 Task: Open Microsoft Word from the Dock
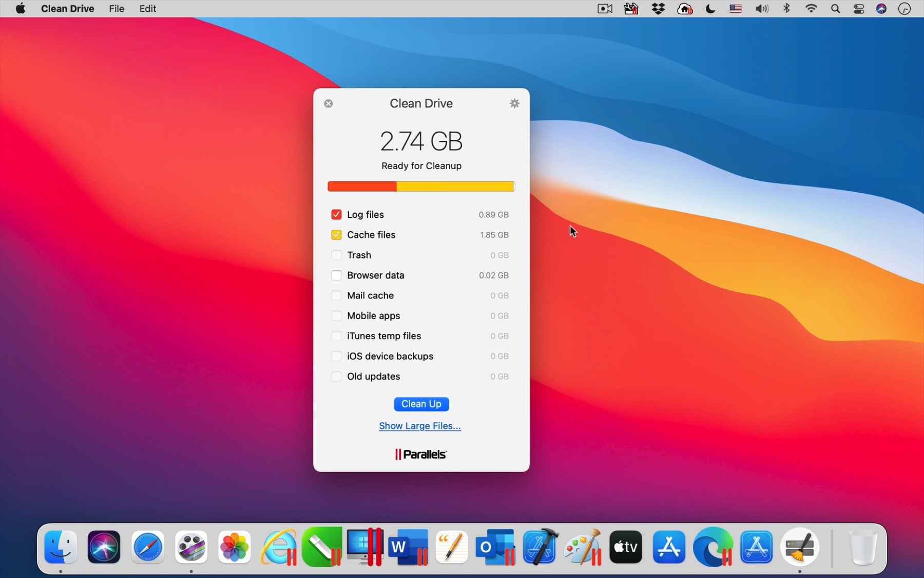pyautogui.click(x=408, y=547)
